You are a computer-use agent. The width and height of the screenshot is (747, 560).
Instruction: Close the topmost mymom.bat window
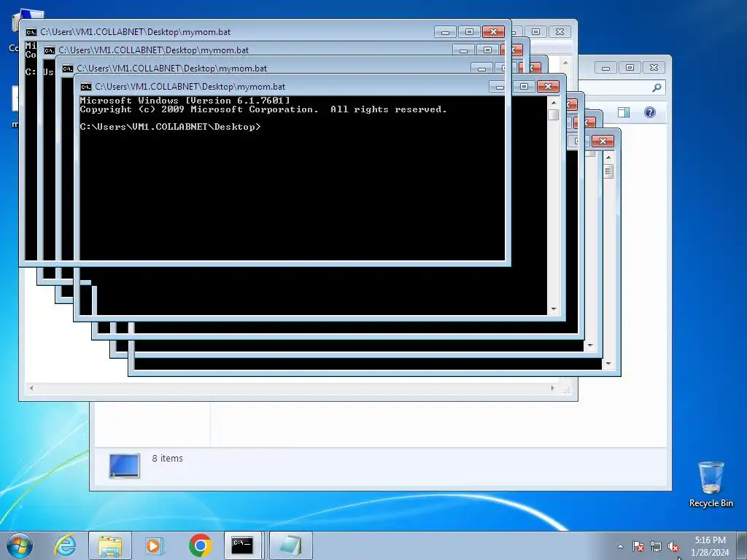tap(493, 32)
